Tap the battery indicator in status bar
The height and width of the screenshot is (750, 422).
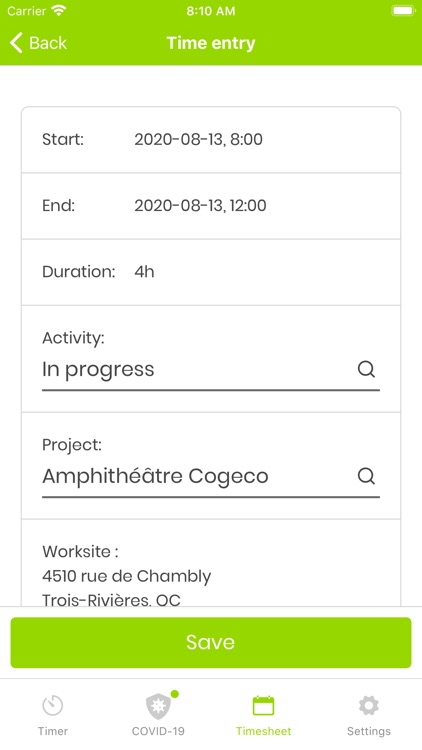click(x=402, y=11)
